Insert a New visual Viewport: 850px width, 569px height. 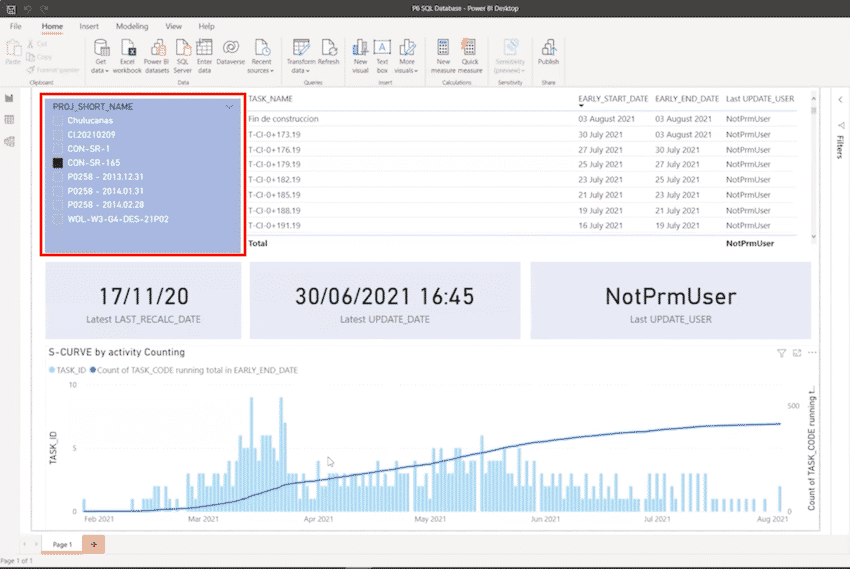coord(360,56)
